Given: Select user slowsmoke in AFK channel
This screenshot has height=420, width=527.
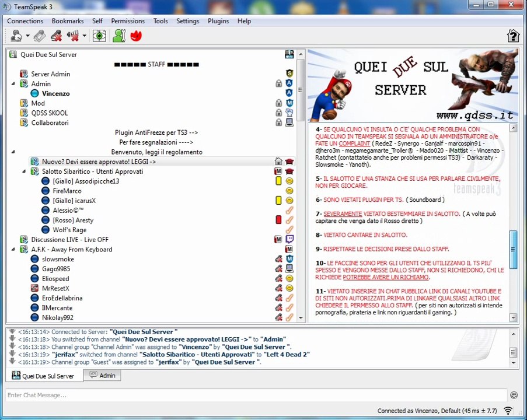Looking at the screenshot, I should (x=58, y=259).
